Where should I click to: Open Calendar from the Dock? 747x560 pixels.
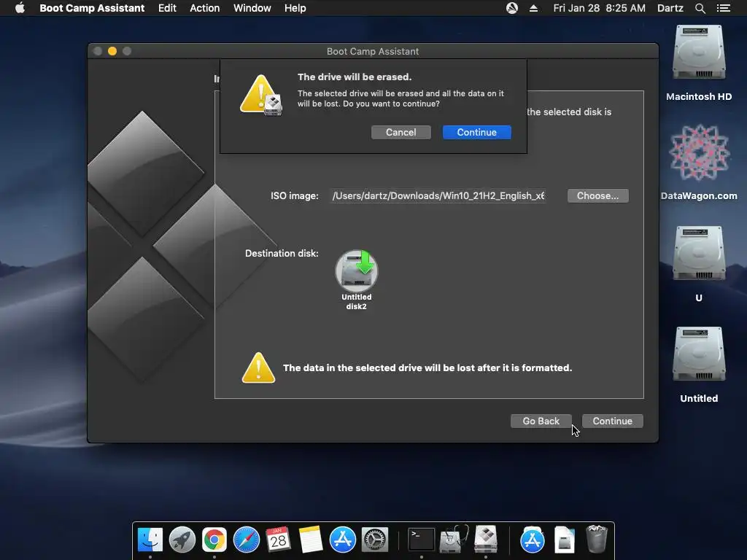(x=278, y=540)
